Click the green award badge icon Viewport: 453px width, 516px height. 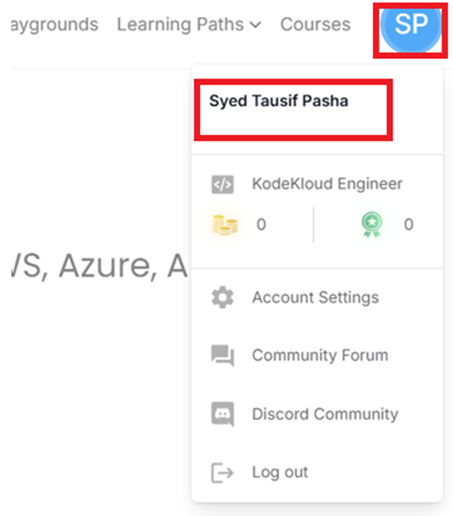coord(372,224)
